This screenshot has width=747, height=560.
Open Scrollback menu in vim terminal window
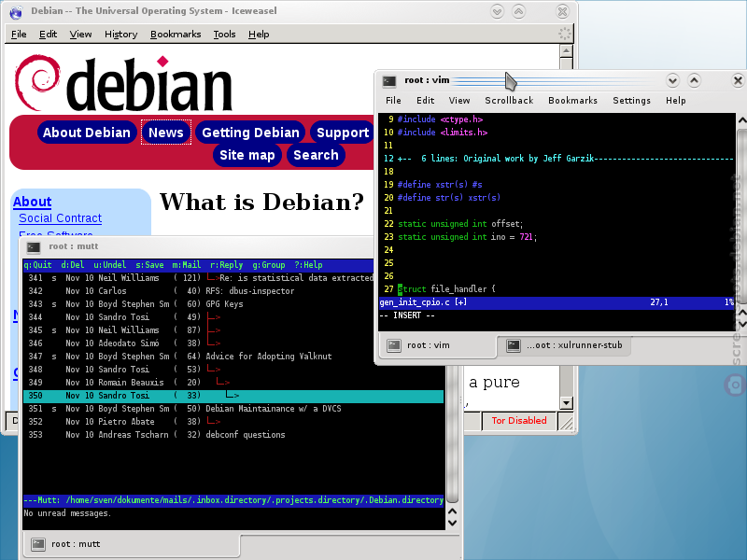[x=509, y=101]
